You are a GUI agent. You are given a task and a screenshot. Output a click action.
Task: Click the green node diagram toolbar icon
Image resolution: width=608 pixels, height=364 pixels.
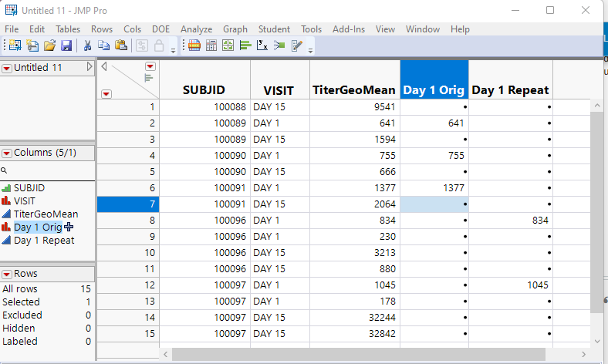(279, 45)
